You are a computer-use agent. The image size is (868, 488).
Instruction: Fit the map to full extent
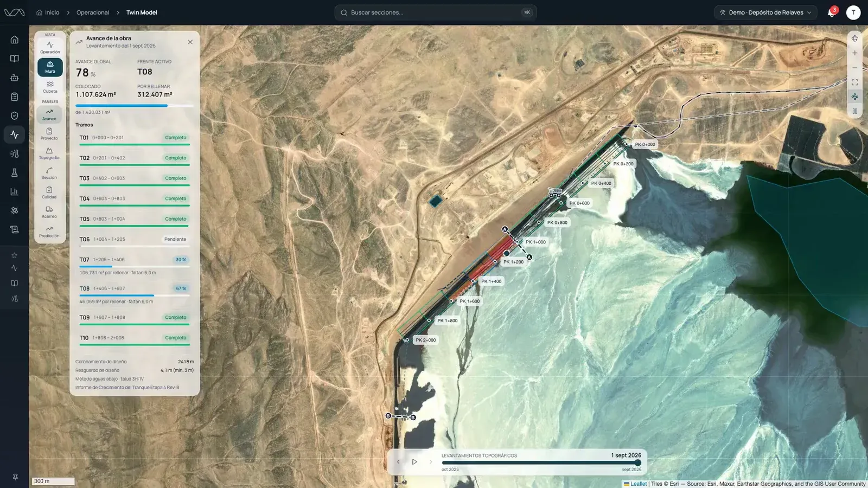click(854, 82)
